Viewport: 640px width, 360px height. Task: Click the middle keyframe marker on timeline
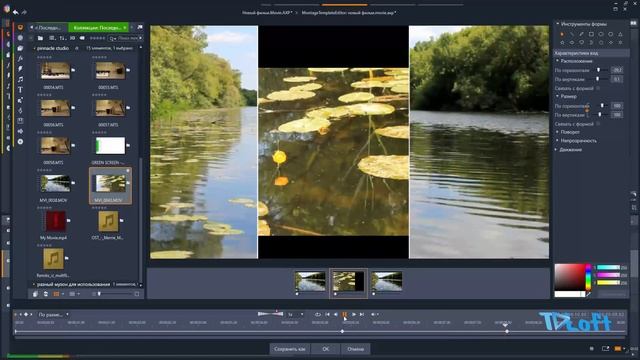click(x=342, y=331)
